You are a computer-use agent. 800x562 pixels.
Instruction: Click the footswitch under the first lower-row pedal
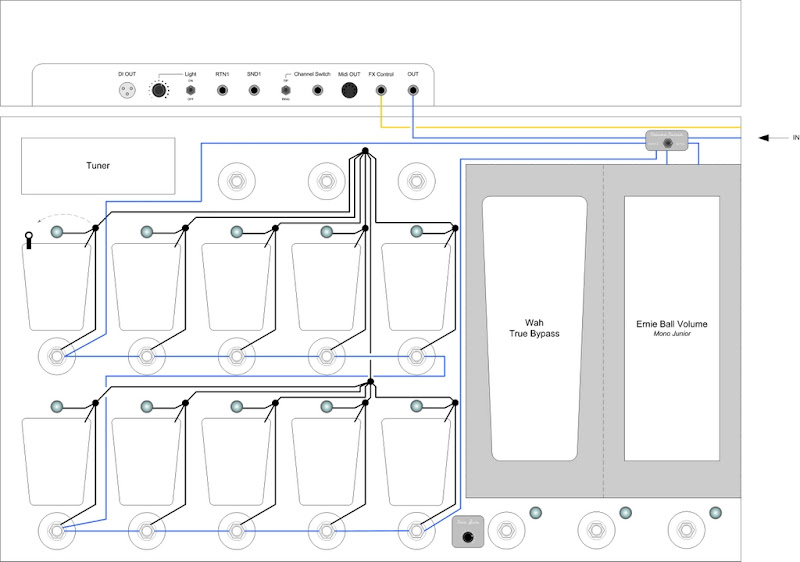[x=57, y=531]
